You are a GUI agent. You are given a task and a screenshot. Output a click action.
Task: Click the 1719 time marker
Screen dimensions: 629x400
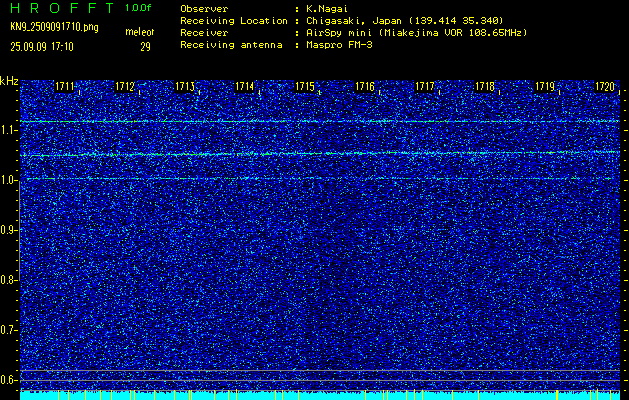point(545,86)
